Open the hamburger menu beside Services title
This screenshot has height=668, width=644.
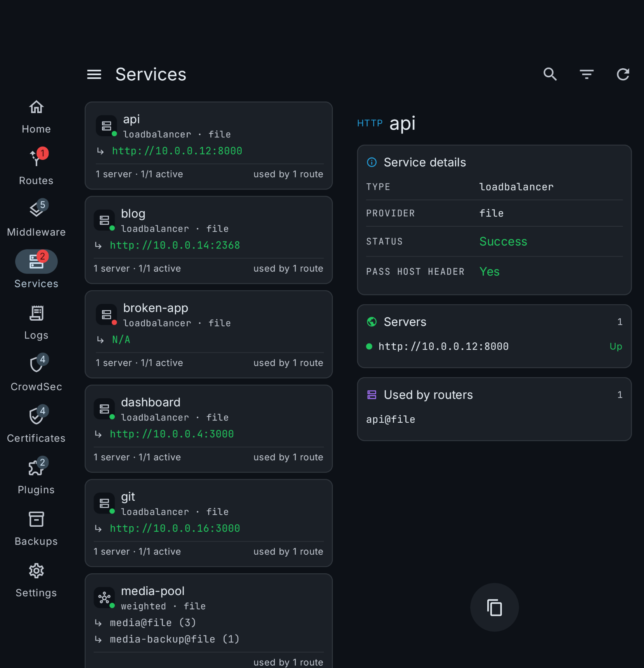tap(94, 74)
